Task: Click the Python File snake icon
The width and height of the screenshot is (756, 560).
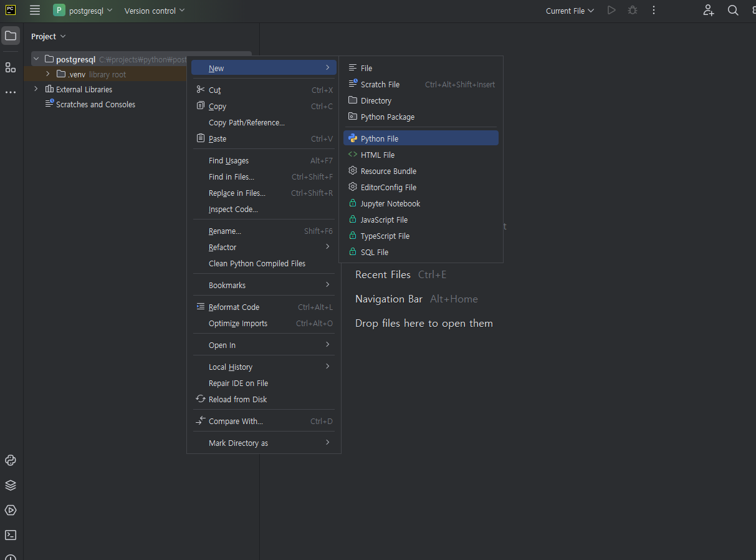Action: click(353, 138)
